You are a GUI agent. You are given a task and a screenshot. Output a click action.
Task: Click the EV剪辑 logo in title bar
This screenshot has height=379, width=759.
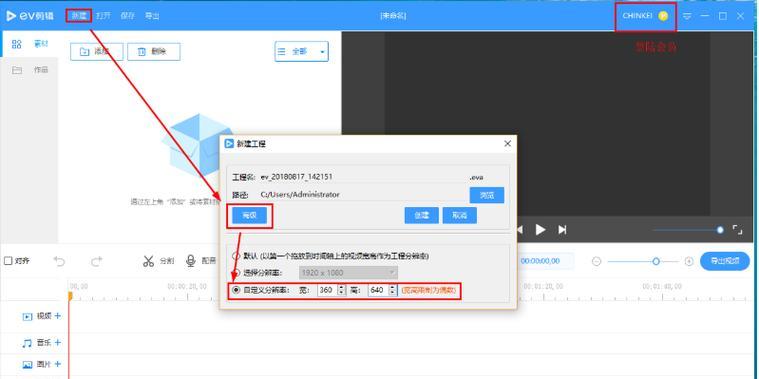pyautogui.click(x=31, y=15)
